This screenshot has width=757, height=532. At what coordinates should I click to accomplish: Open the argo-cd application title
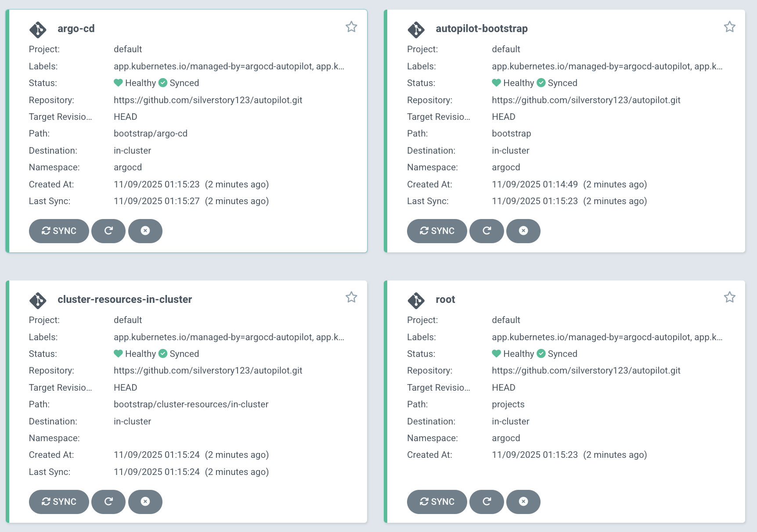point(76,29)
